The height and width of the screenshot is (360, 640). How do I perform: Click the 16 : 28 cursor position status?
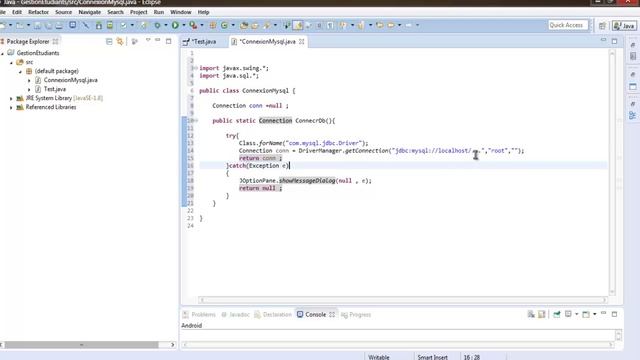click(471, 357)
